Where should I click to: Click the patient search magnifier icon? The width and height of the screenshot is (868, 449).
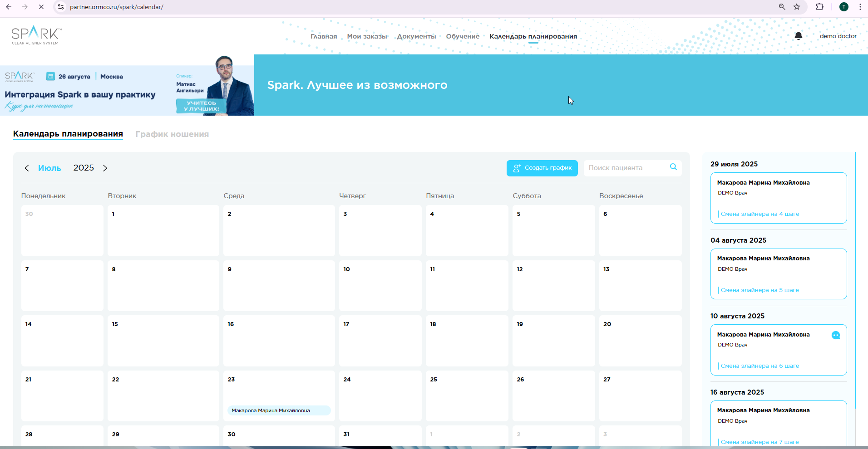coord(673,167)
